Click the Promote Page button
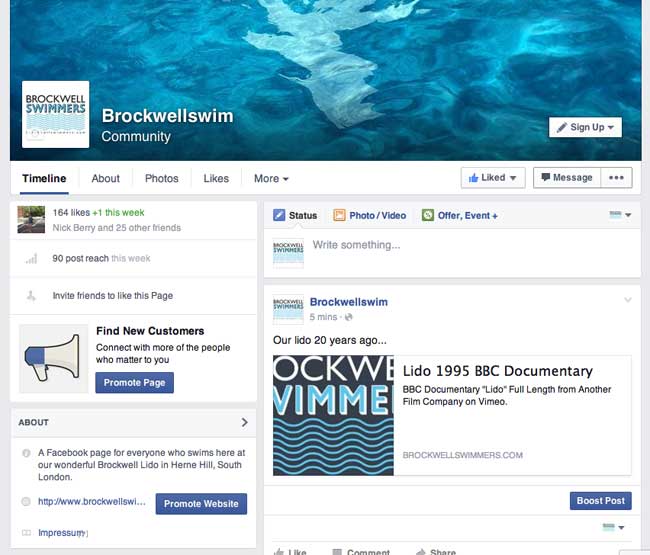 pos(135,383)
